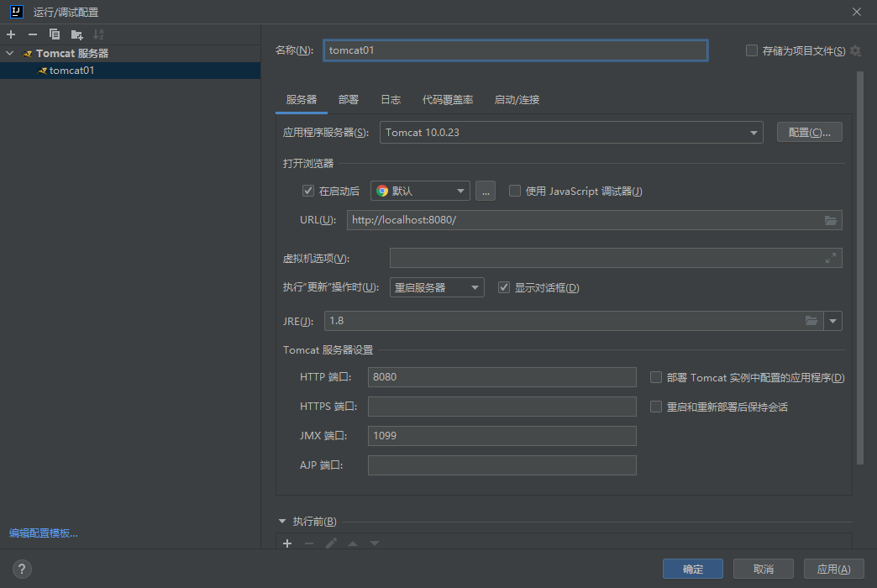
Task: Add a 执行前 task
Action: click(x=287, y=543)
